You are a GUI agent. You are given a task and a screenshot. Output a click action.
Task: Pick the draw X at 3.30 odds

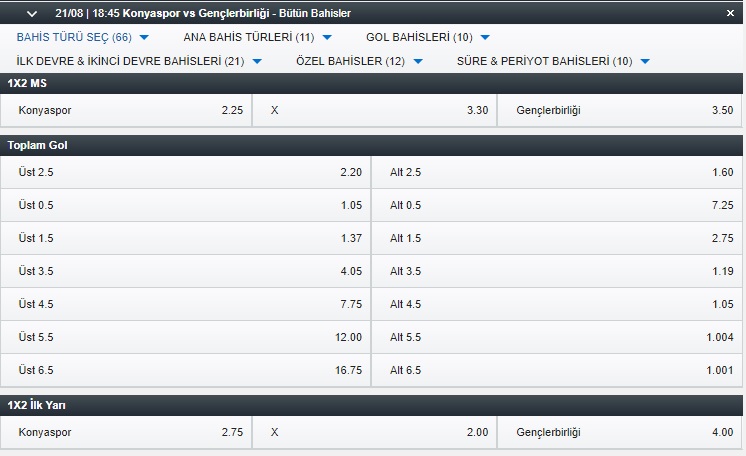(374, 110)
